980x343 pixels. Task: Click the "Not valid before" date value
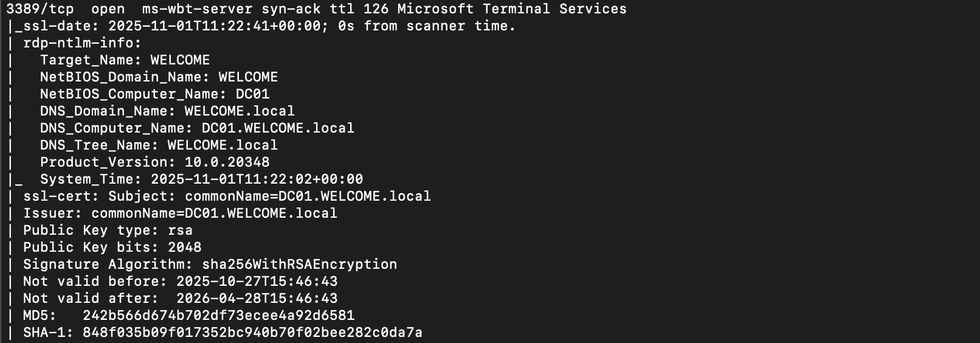tap(257, 282)
